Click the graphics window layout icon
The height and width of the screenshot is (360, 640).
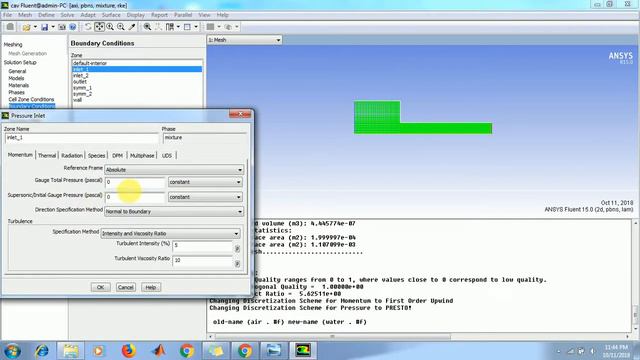[187, 27]
